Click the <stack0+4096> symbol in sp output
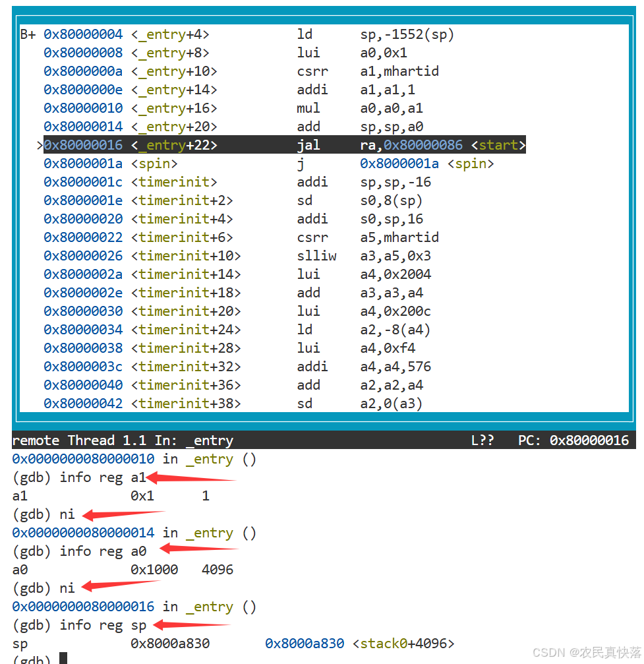The image size is (644, 664). [403, 644]
